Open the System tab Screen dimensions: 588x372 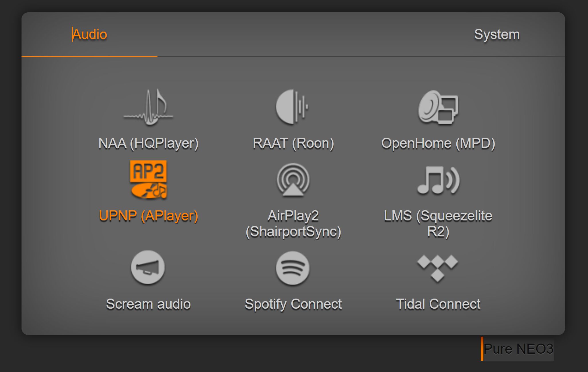pos(497,34)
